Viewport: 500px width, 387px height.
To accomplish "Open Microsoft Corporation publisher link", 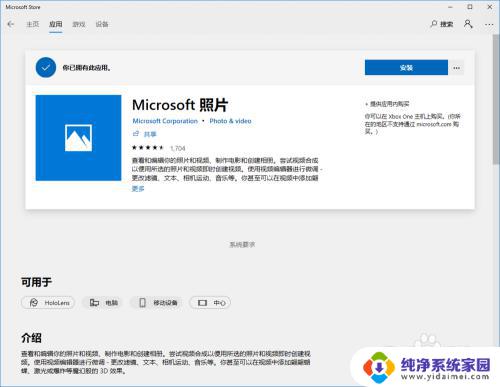I will pos(165,121).
